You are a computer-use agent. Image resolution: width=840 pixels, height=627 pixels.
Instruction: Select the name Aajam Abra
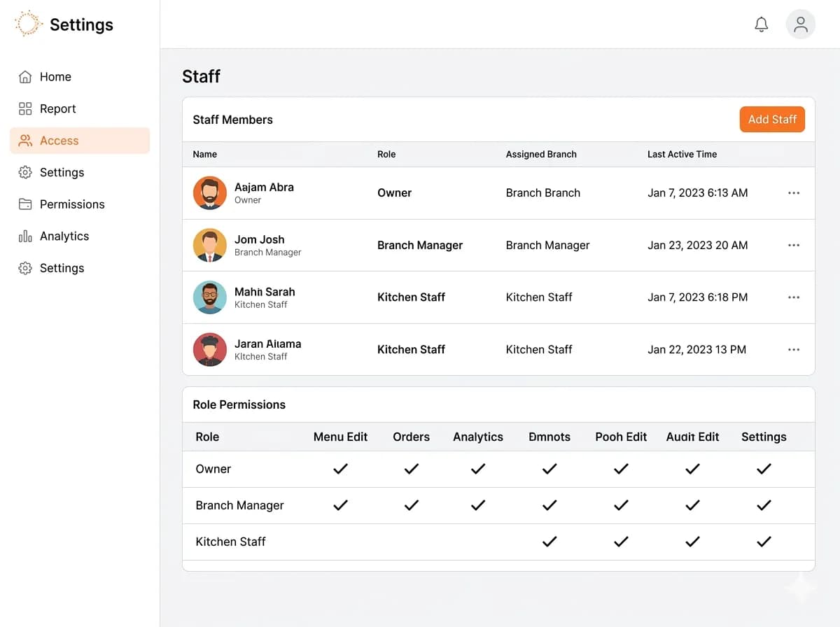(264, 188)
